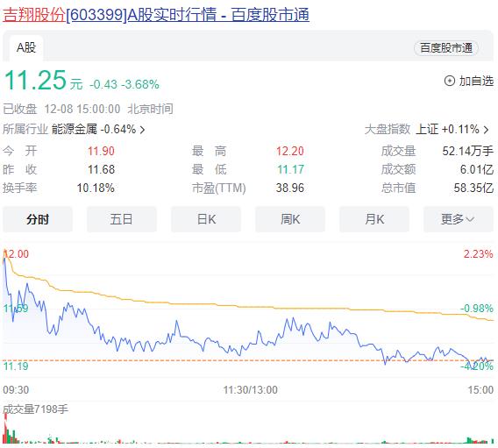This screenshot has height=448, width=498.
Task: Click the 昨收 value 11.68
Action: (x=101, y=169)
